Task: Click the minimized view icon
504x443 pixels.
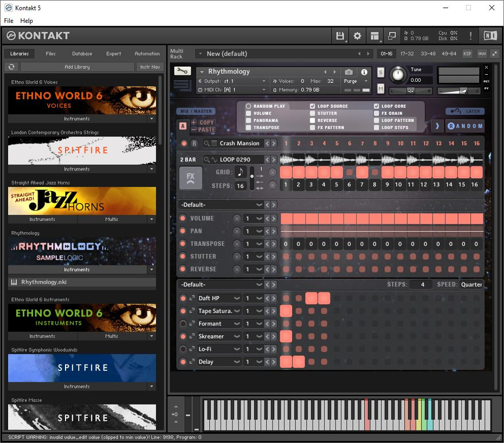Action: [392, 36]
